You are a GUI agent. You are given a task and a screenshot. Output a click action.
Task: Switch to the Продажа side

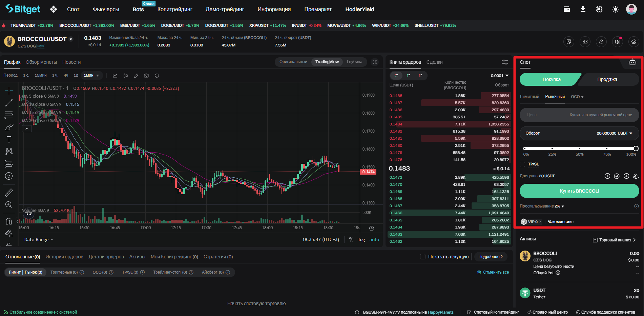click(x=607, y=79)
